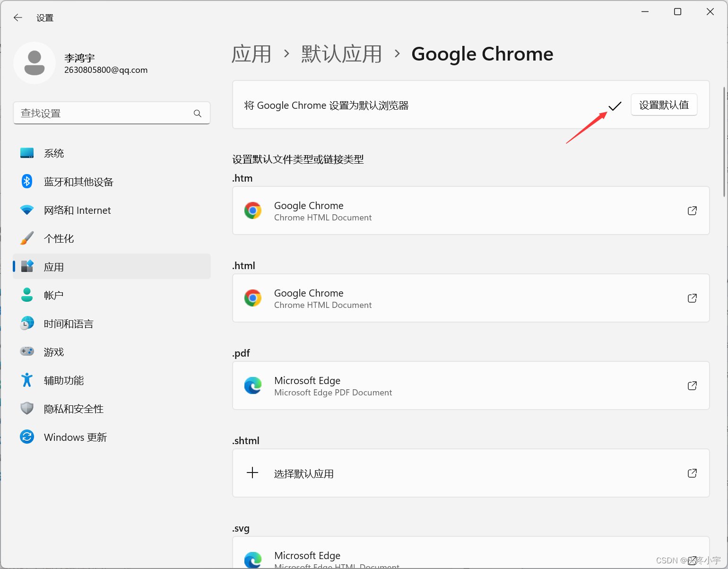Open 辅助功能 settings
Viewport: 728px width, 569px height.
click(x=112, y=380)
